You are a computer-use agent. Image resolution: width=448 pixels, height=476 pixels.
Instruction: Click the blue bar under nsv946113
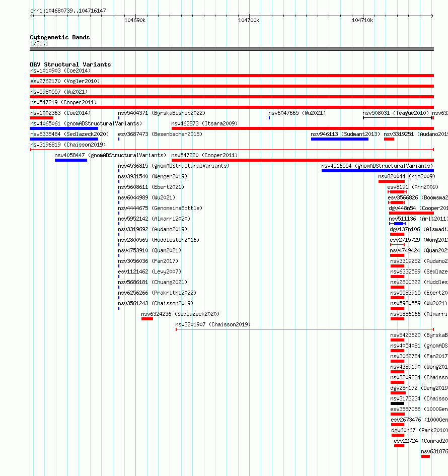click(340, 139)
